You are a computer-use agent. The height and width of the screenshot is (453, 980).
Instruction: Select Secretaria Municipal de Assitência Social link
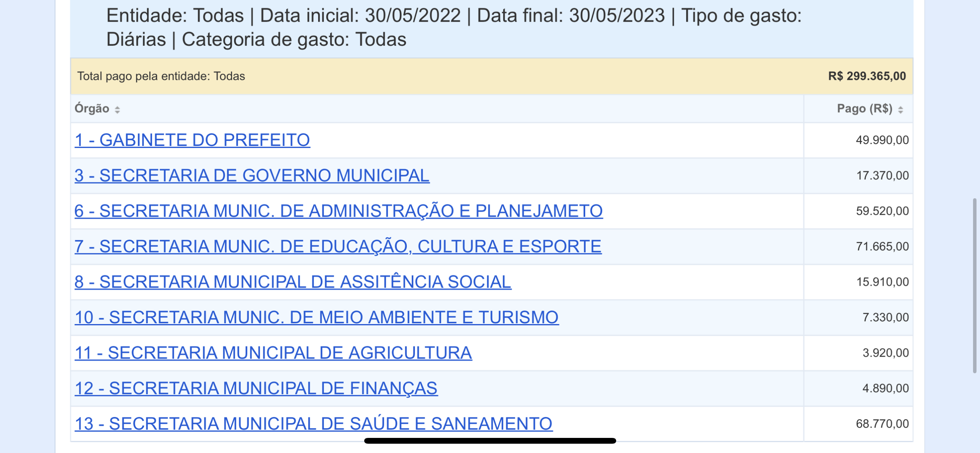293,282
